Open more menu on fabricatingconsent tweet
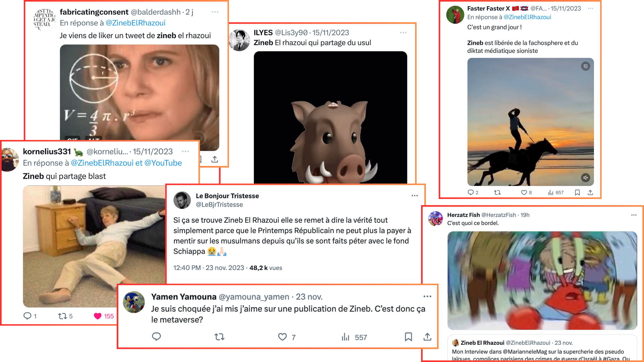The width and height of the screenshot is (644, 362). click(x=215, y=12)
